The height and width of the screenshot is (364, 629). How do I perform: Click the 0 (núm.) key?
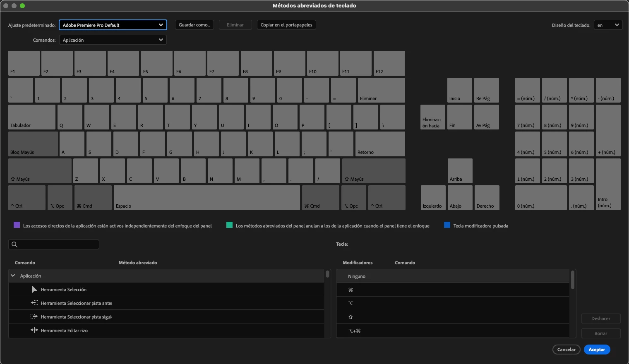(541, 198)
